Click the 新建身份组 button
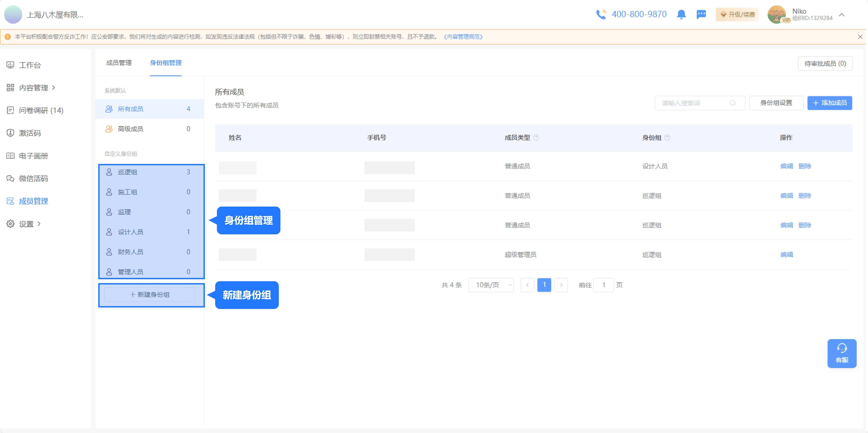Image resolution: width=868 pixels, height=433 pixels. click(x=150, y=294)
